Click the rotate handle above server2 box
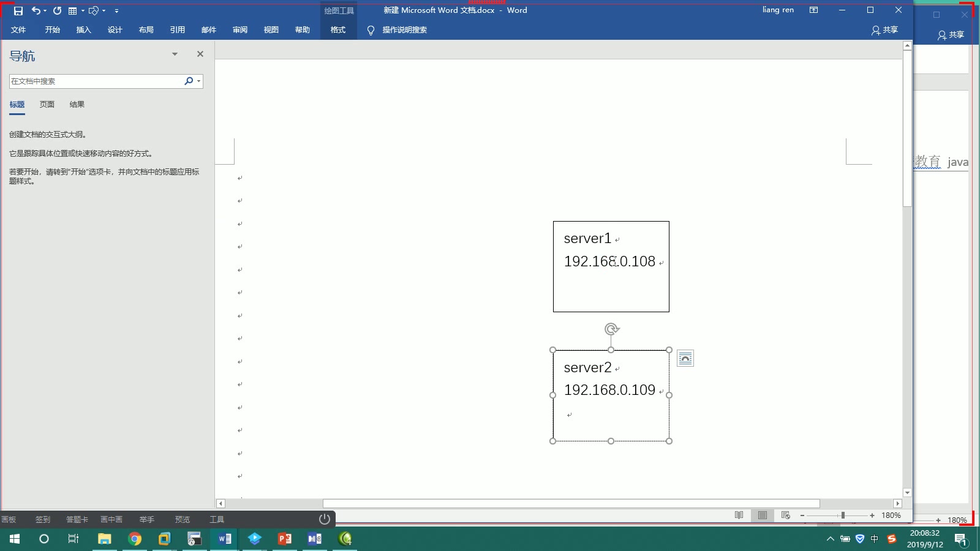This screenshot has width=980, height=551. [611, 329]
